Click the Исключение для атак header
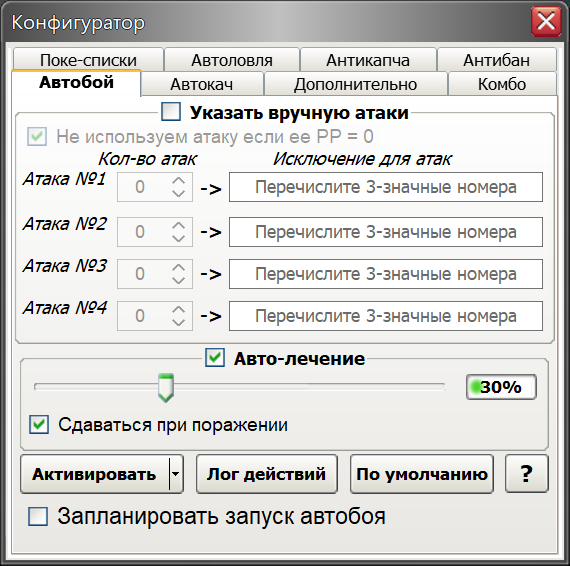The image size is (570, 566). tap(362, 159)
